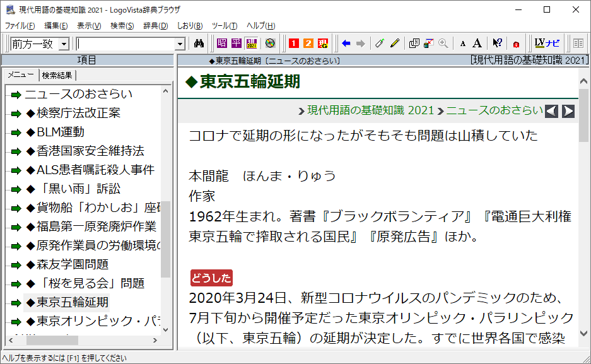
Task: Click item list scroll-down arrow
Action: 165,330
